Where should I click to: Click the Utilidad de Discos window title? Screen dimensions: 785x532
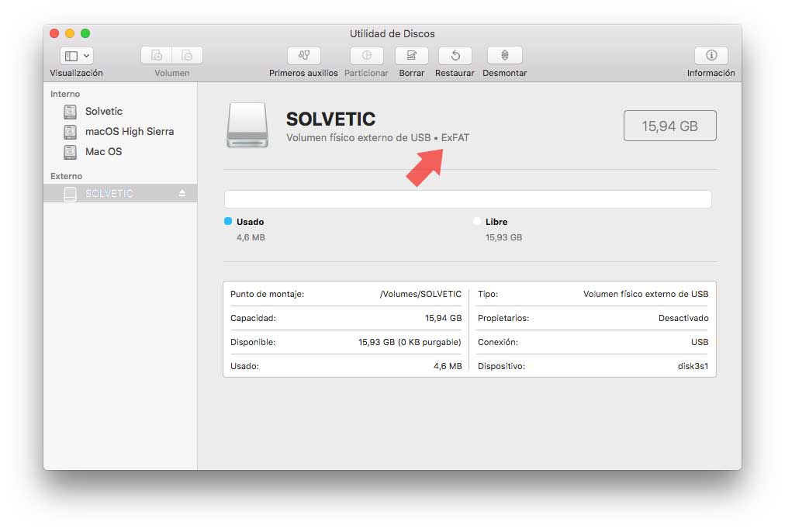click(x=392, y=33)
